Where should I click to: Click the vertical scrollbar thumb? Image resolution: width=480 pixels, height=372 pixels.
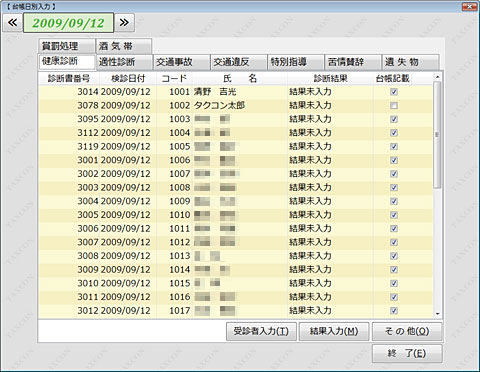(437, 135)
